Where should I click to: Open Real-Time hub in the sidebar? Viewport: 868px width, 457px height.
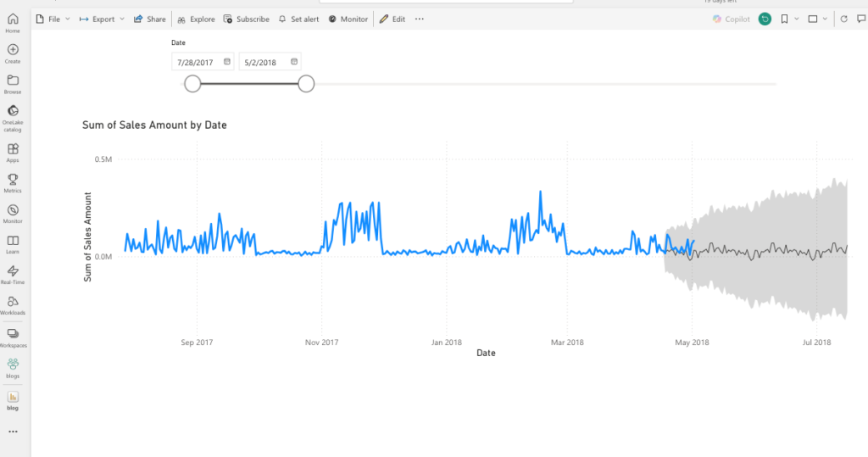tap(13, 275)
